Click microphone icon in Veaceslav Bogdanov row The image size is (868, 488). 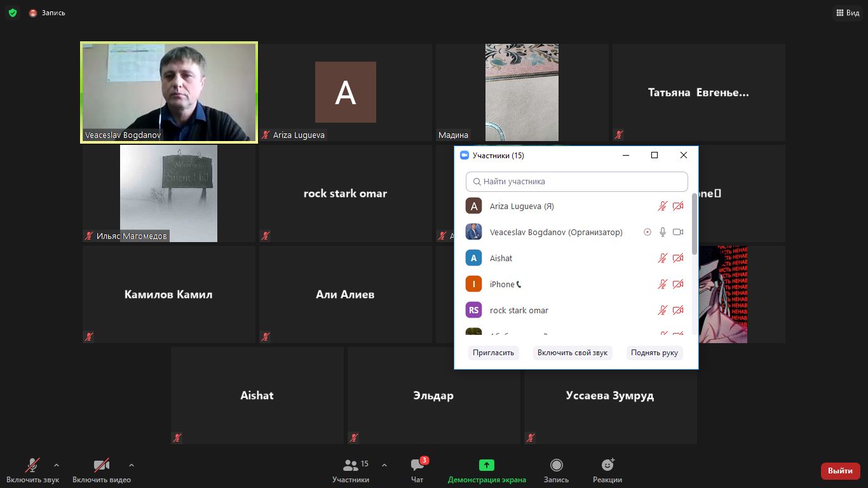663,232
